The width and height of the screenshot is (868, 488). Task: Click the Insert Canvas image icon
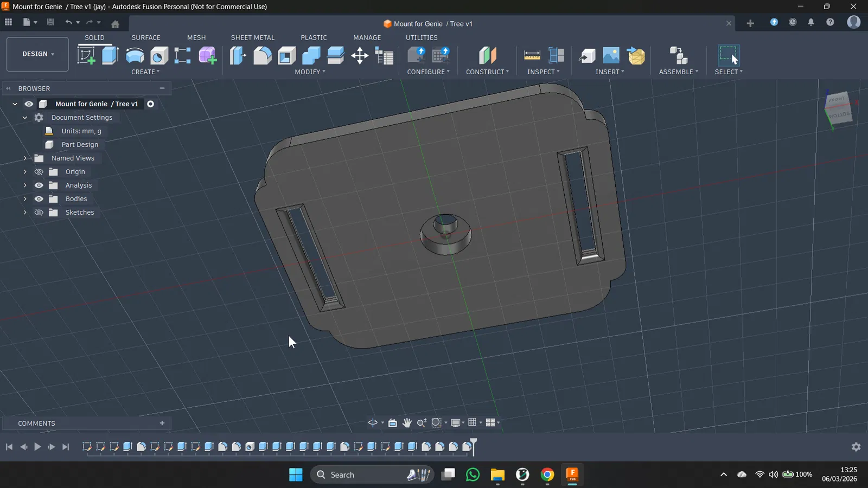pyautogui.click(x=611, y=55)
